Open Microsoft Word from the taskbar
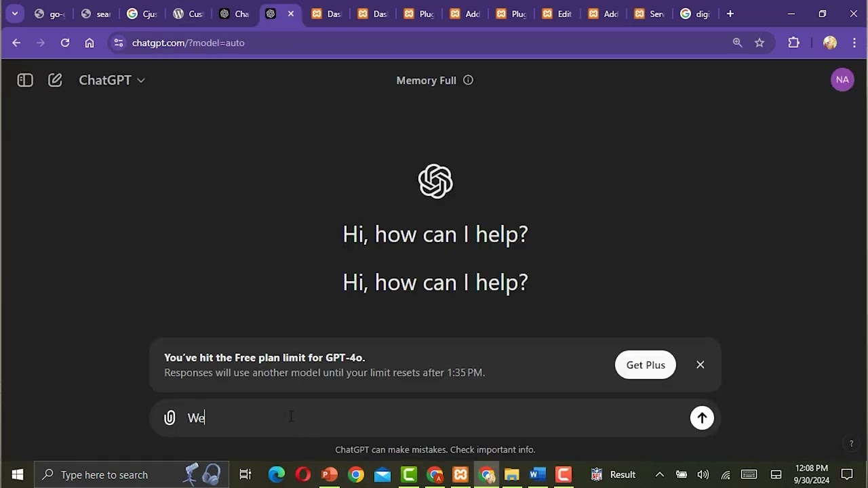 click(538, 474)
